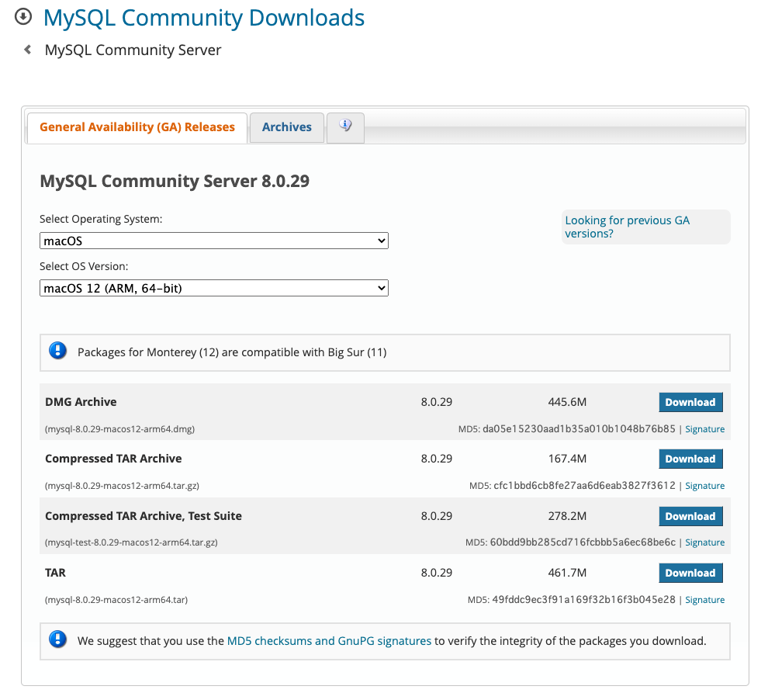Click the blue alert icon beside checksum suggestion
This screenshot has height=700, width=768.
click(58, 639)
